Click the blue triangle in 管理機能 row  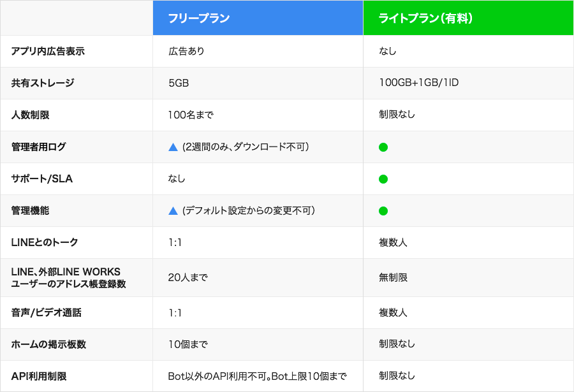tap(173, 211)
